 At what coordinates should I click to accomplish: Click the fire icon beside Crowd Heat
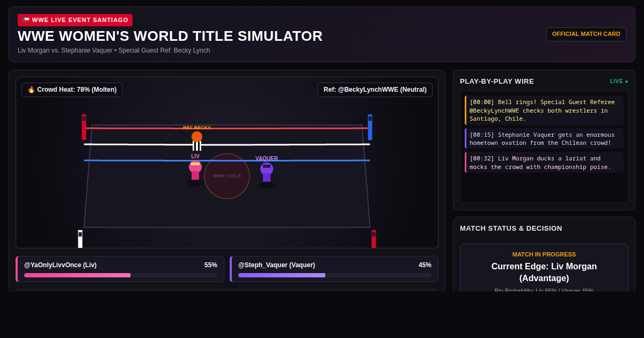tap(31, 90)
